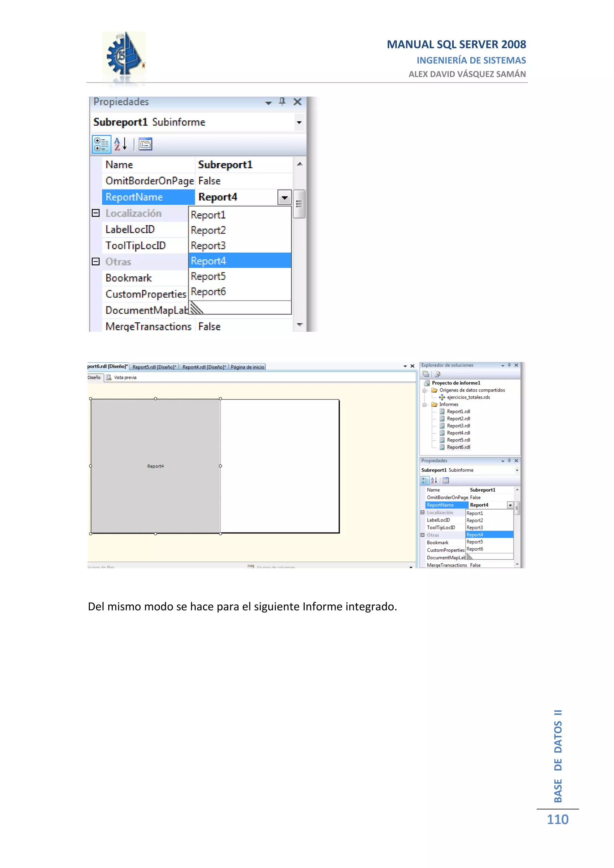Click pin icon on large Propiedades title bar
The height and width of the screenshot is (868, 614).
(x=282, y=102)
